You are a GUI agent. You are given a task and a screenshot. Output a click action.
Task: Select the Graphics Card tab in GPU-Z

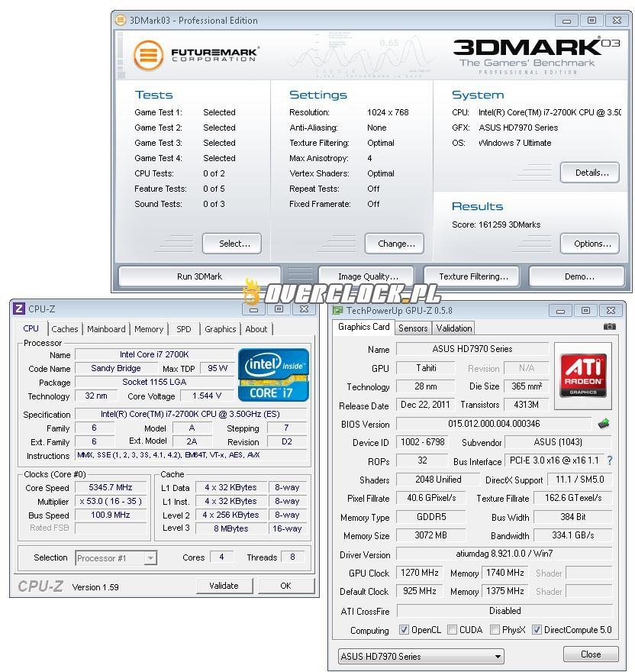pos(364,327)
